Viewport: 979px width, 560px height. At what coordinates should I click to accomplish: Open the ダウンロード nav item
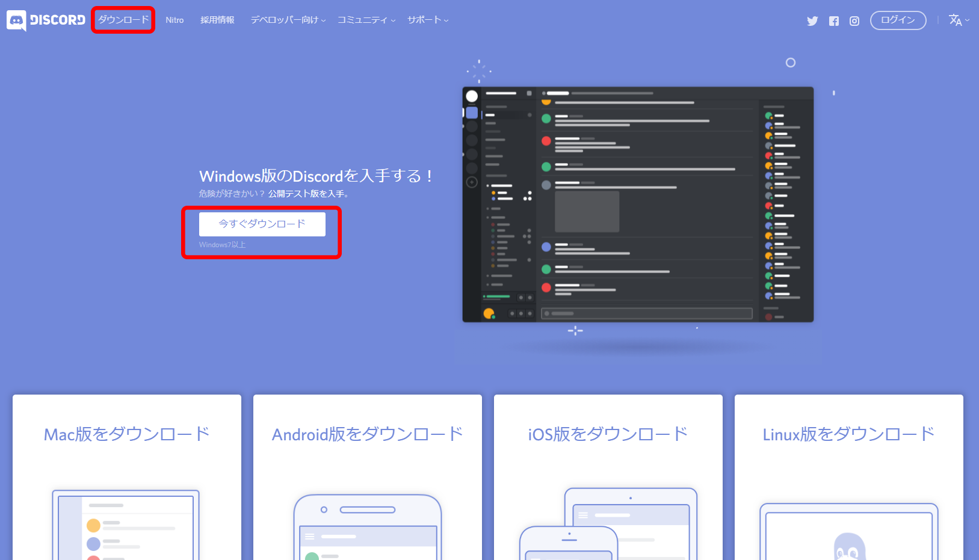click(x=123, y=20)
